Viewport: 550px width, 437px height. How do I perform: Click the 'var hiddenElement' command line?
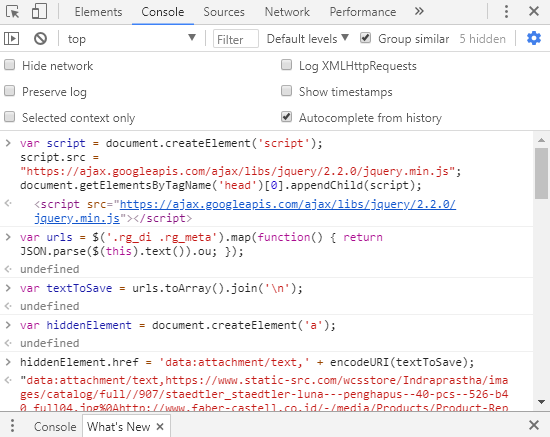(177, 325)
